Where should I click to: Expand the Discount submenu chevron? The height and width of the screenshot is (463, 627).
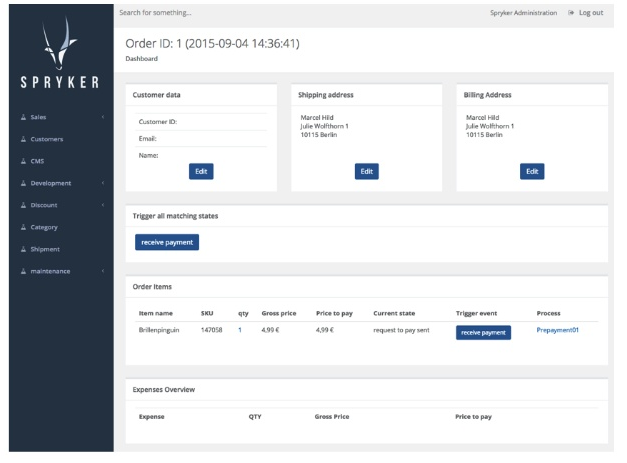(x=103, y=205)
